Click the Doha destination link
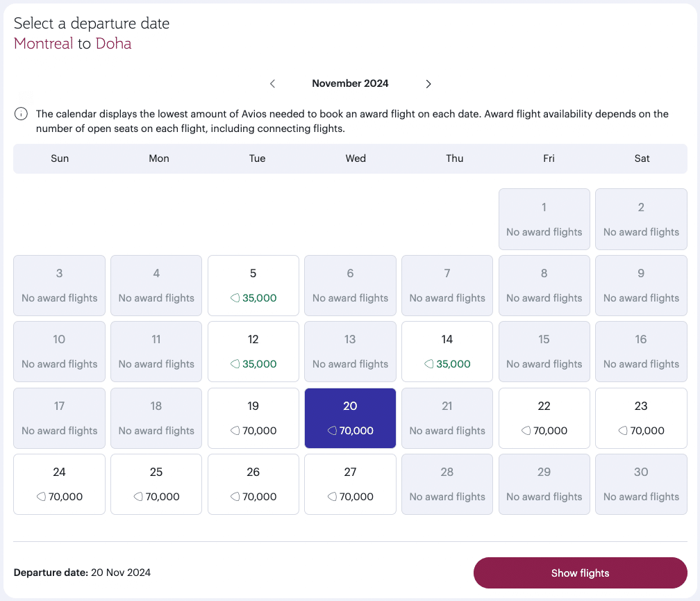 [113, 44]
